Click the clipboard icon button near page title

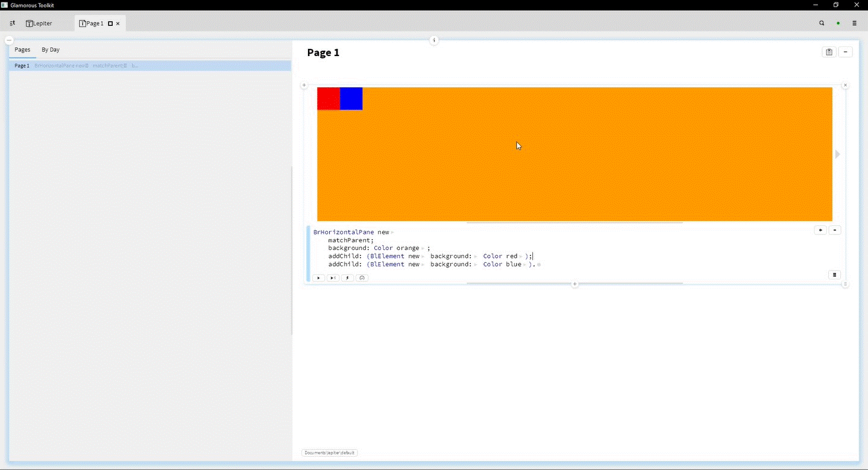(x=829, y=52)
